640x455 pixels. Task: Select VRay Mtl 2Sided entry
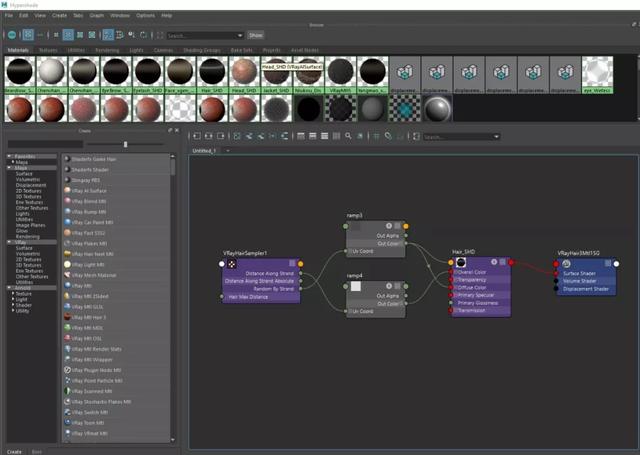pyautogui.click(x=116, y=296)
